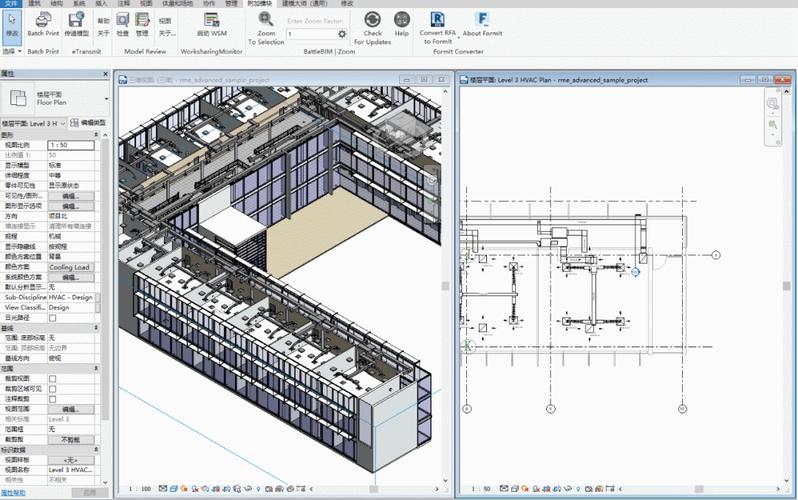Switch to the 管理 ribbon tab
Screen dimensions: 798x500
coord(232,4)
